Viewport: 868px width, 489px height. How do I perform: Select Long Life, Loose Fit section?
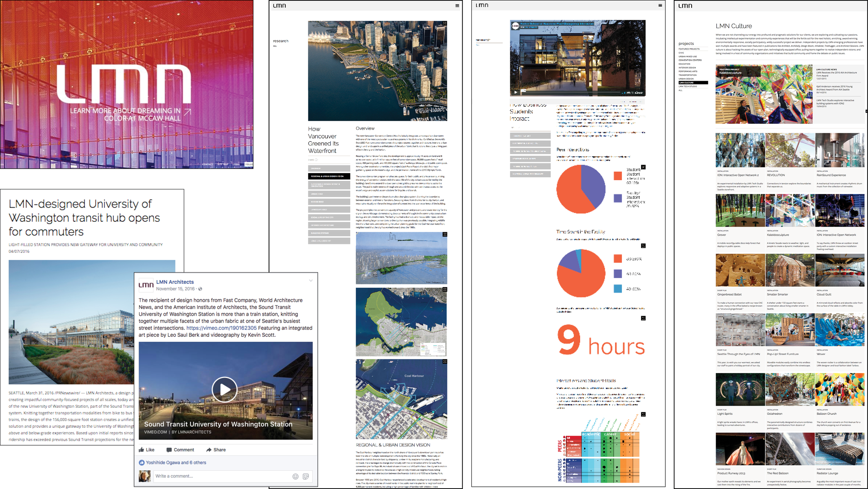click(329, 241)
